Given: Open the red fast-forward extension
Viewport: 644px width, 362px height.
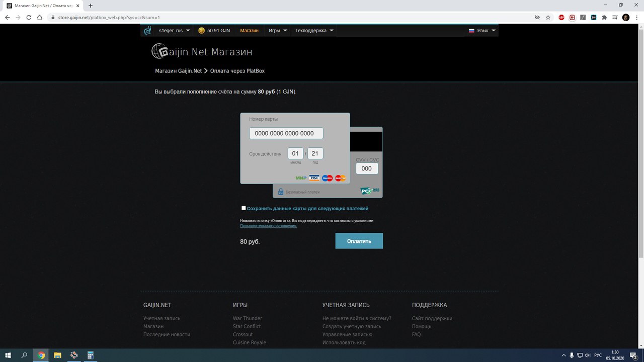Looking at the screenshot, I should pos(573,17).
